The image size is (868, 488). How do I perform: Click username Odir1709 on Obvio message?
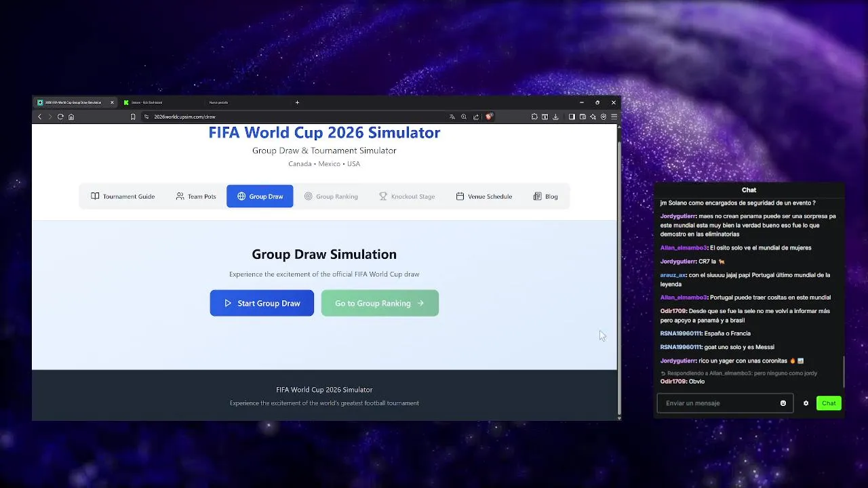coord(673,382)
